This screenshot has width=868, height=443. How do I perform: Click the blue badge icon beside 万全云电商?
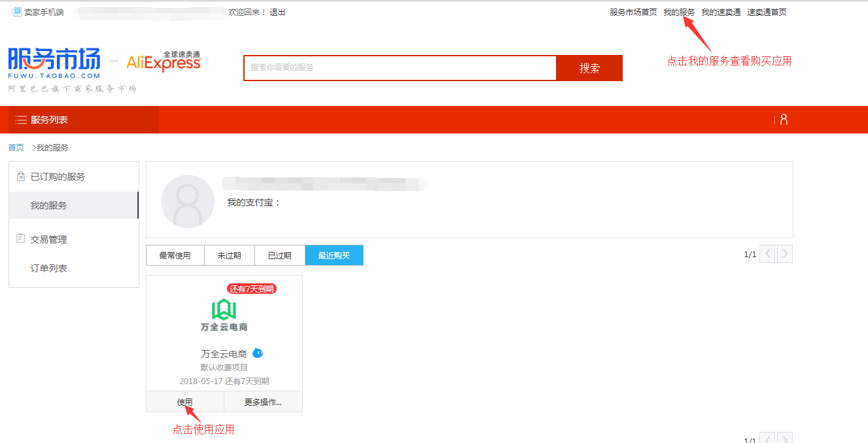(x=258, y=353)
